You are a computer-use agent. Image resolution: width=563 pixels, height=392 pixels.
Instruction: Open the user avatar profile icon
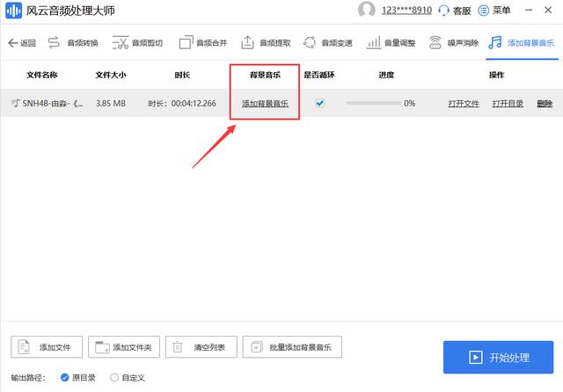point(367,10)
